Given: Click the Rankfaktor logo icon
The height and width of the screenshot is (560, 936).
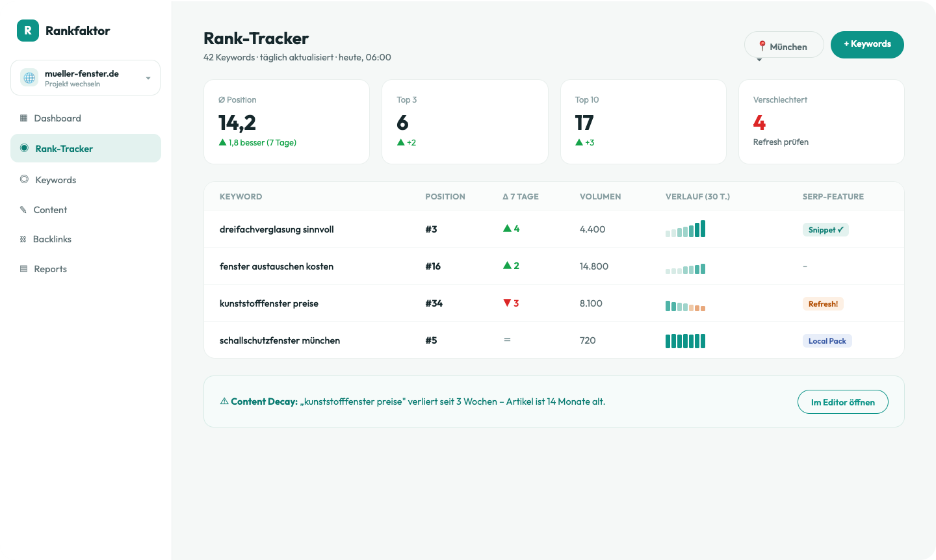Looking at the screenshot, I should [x=28, y=31].
